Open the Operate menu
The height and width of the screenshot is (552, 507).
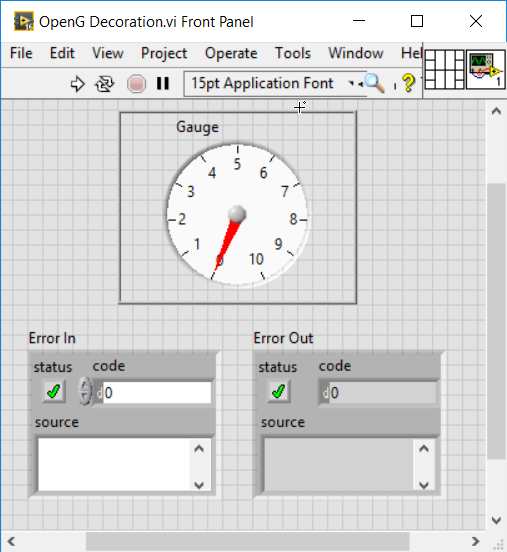click(x=231, y=54)
